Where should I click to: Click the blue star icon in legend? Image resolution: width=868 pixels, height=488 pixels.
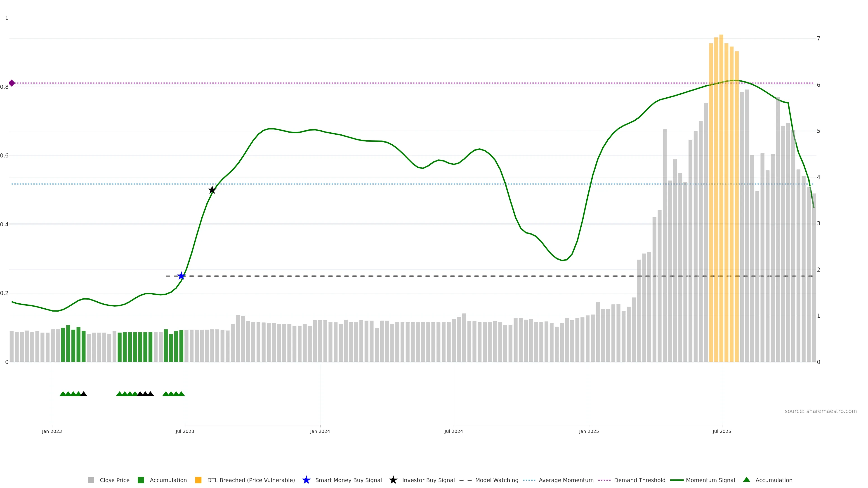(306, 480)
